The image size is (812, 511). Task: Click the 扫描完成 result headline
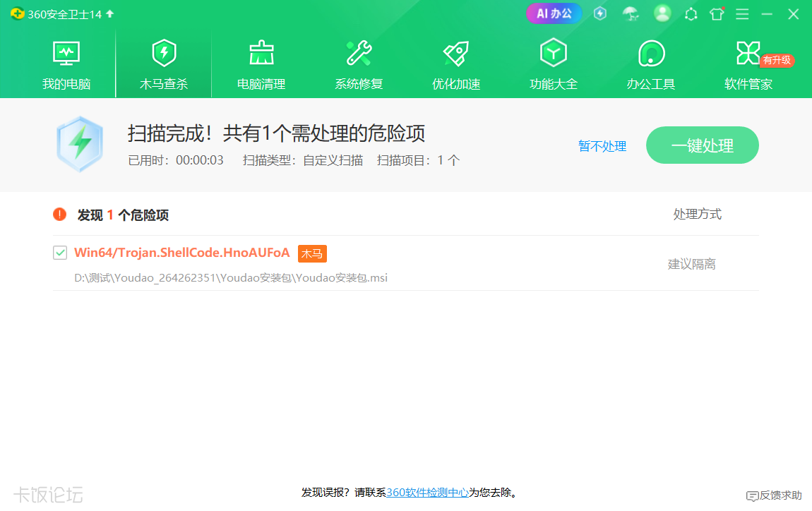click(x=277, y=133)
